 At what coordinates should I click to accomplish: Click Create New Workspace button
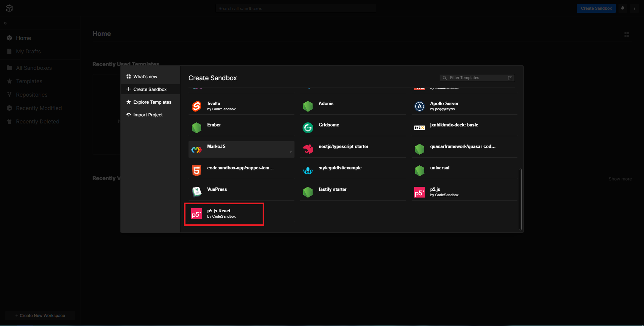40,316
